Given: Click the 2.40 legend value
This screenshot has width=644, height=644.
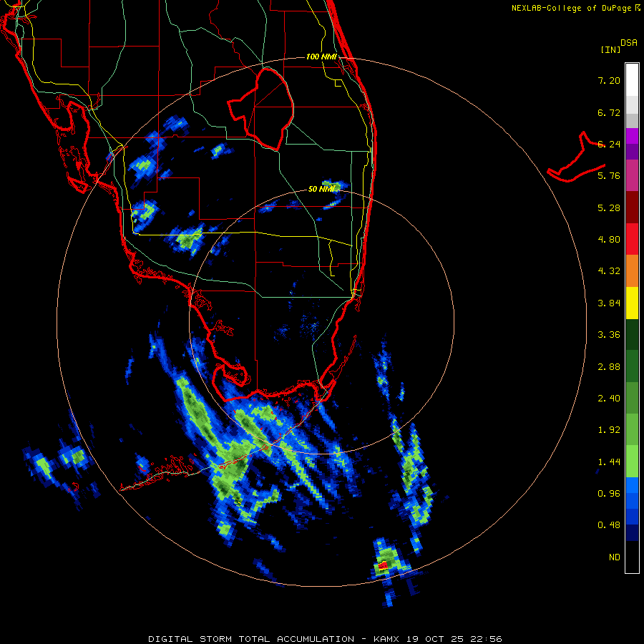Looking at the screenshot, I should pyautogui.click(x=609, y=399).
